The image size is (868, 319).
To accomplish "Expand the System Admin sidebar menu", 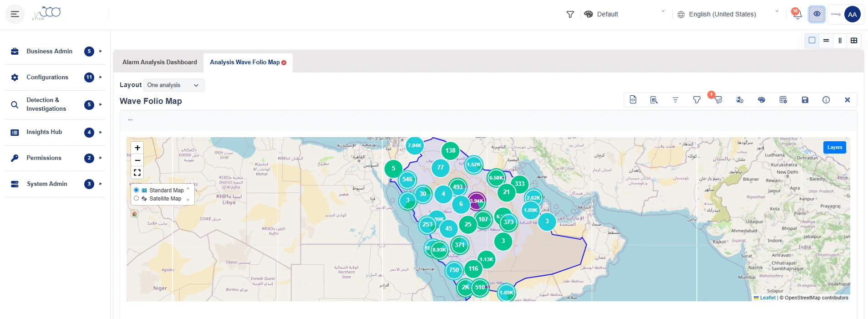I will click(x=55, y=184).
